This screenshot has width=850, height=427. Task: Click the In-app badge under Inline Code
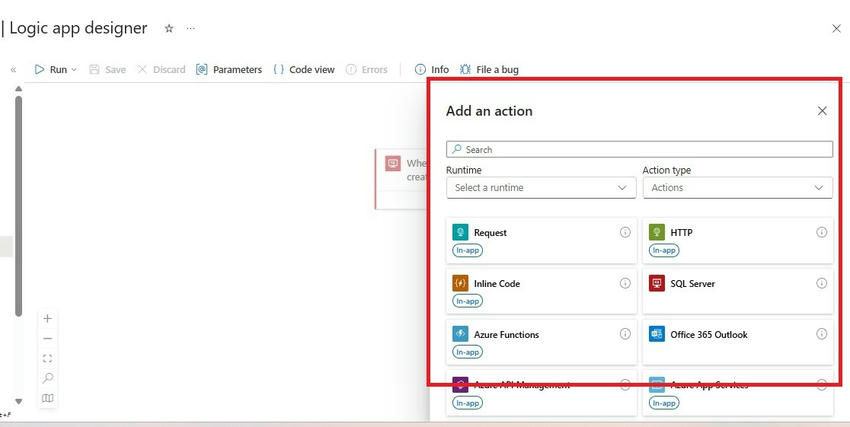tap(467, 301)
